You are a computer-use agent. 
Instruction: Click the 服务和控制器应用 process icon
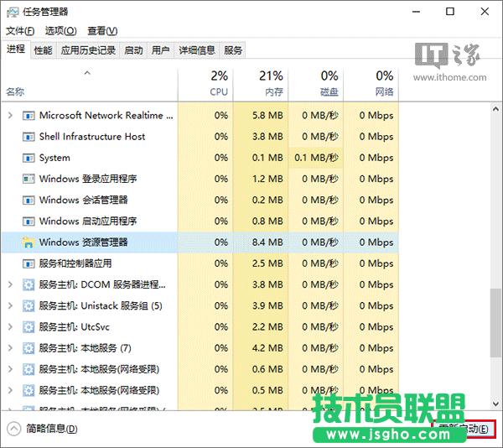[x=29, y=263]
